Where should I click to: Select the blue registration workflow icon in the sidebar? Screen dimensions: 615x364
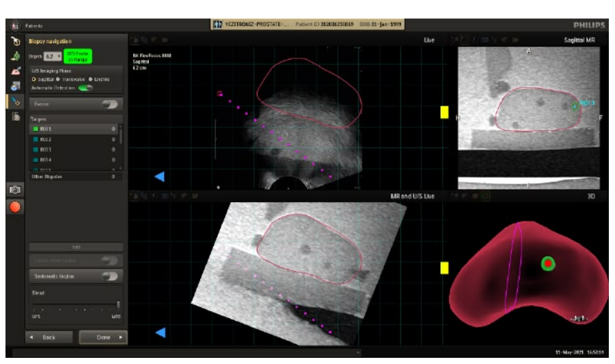coord(15,86)
